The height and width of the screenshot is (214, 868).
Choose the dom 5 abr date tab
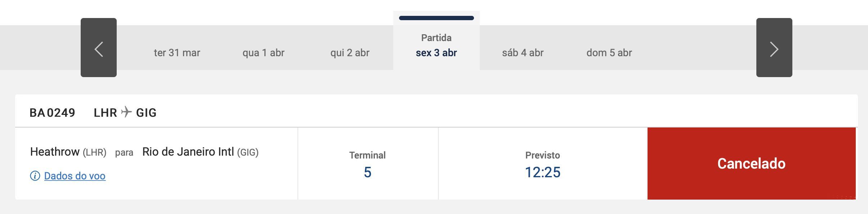609,53
